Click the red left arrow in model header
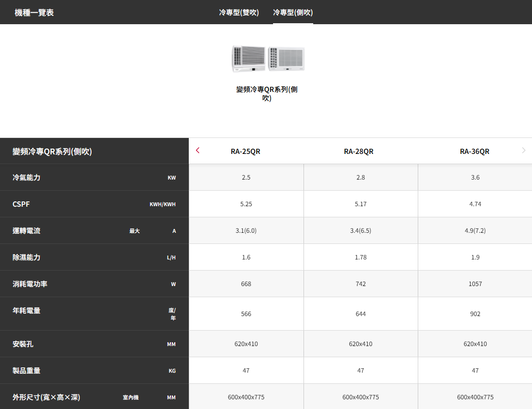 (198, 151)
